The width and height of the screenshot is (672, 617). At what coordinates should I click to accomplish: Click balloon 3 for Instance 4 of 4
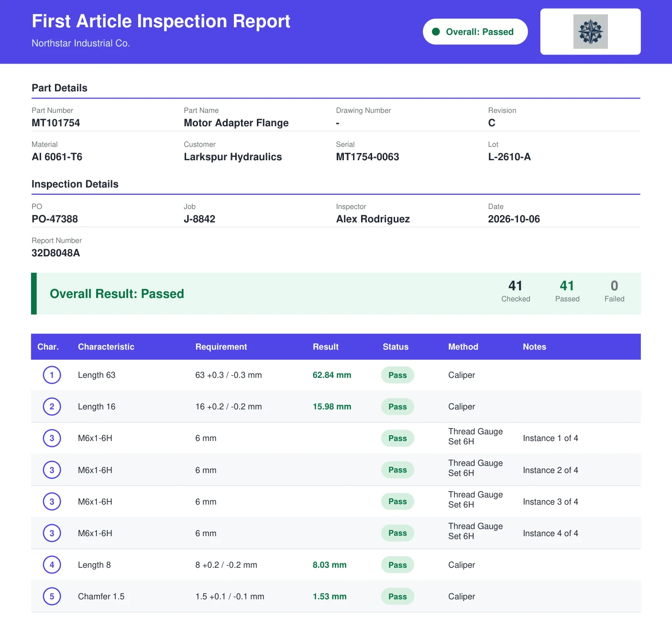[52, 533]
